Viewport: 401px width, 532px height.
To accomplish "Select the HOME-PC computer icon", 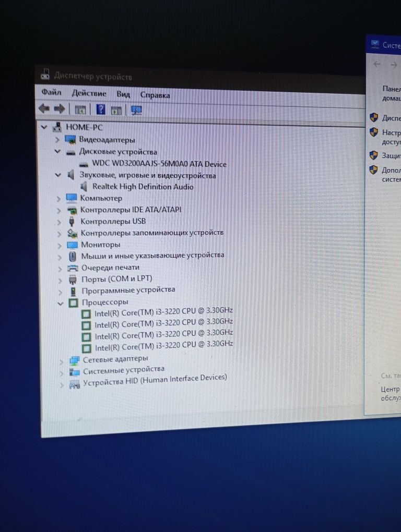I will point(57,127).
